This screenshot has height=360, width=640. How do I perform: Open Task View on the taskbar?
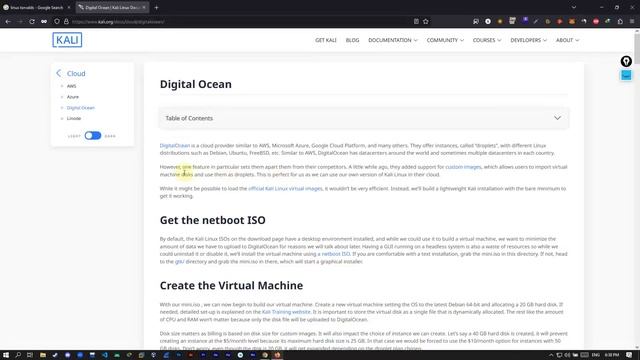pos(30,355)
